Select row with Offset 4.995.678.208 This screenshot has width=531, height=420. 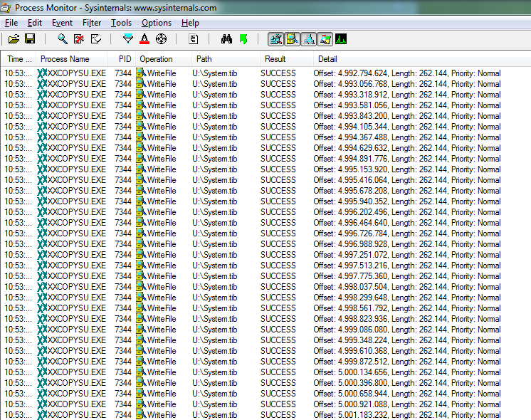[x=265, y=191]
